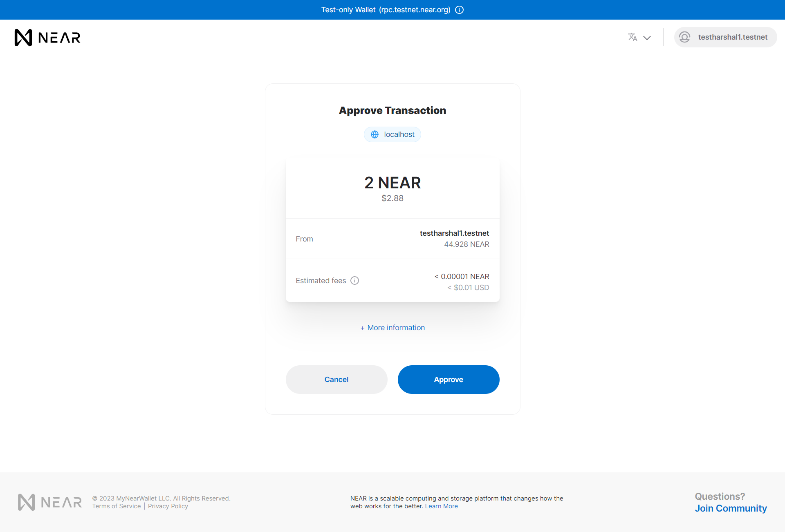Click the gray NEAR footer logo
Image resolution: width=785 pixels, height=532 pixels.
click(x=50, y=502)
